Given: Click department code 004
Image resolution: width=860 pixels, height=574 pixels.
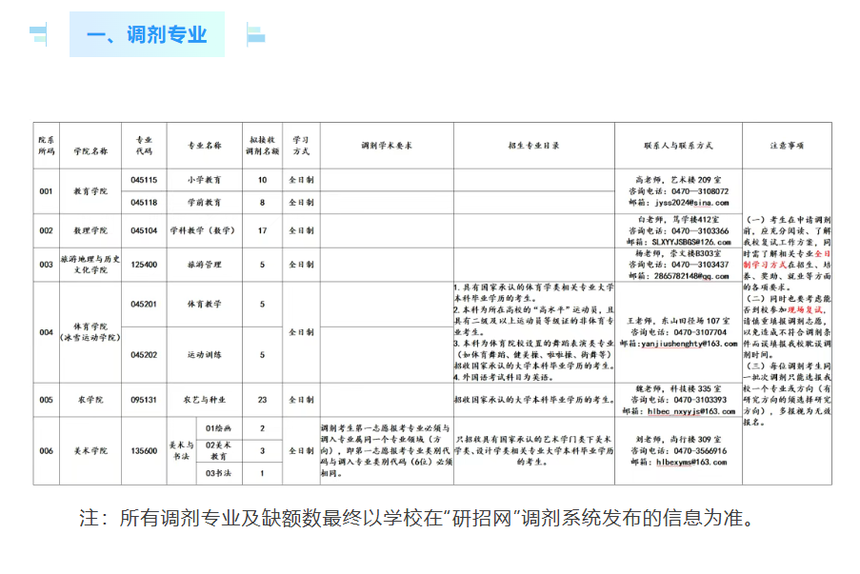Looking at the screenshot, I should [46, 332].
